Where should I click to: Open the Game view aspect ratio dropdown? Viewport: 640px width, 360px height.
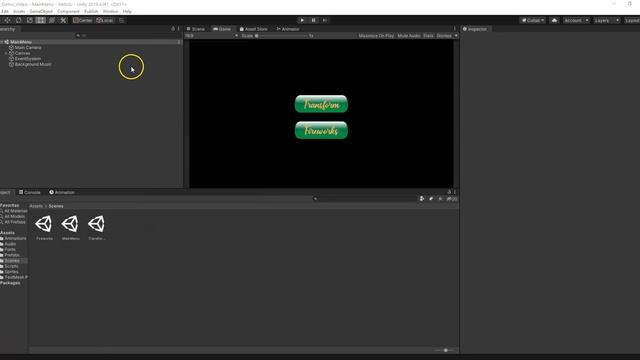[211, 36]
